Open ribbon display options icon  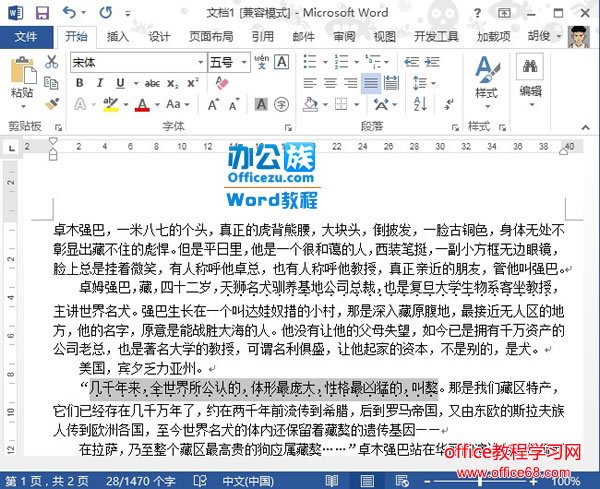pos(504,13)
